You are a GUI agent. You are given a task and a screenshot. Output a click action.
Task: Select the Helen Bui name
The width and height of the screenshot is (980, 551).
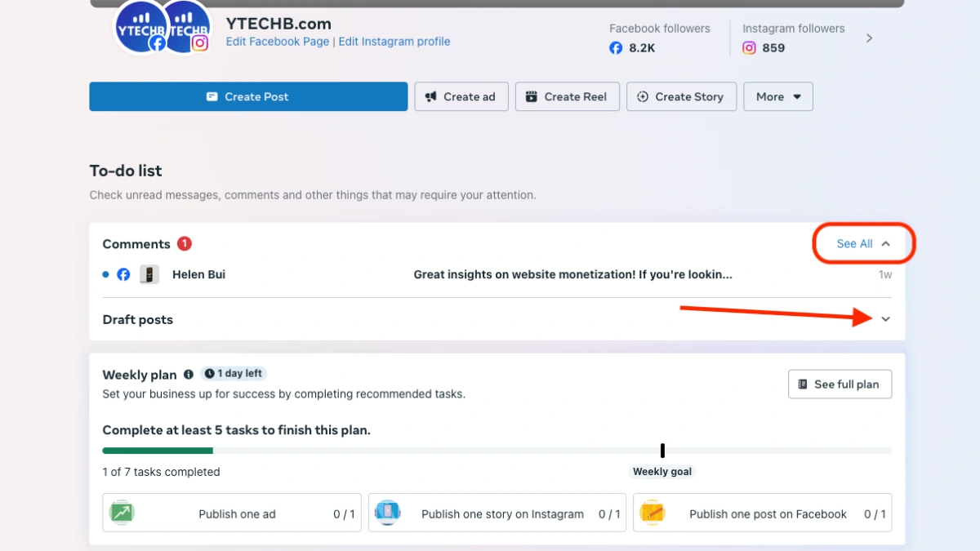[198, 275]
